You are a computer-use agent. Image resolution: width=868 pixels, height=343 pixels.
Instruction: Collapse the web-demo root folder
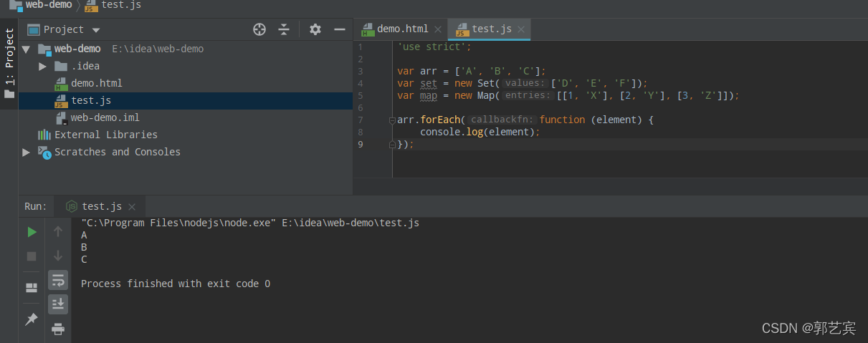point(26,49)
